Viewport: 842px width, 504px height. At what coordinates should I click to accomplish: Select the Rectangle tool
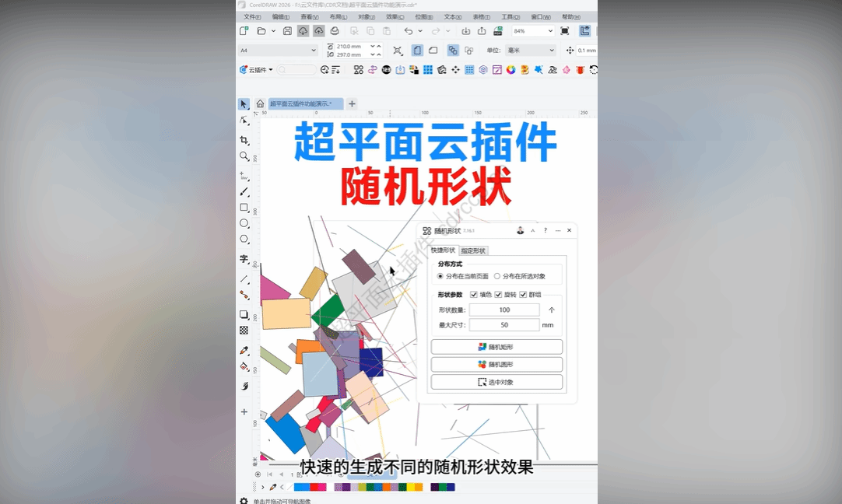pos(244,207)
